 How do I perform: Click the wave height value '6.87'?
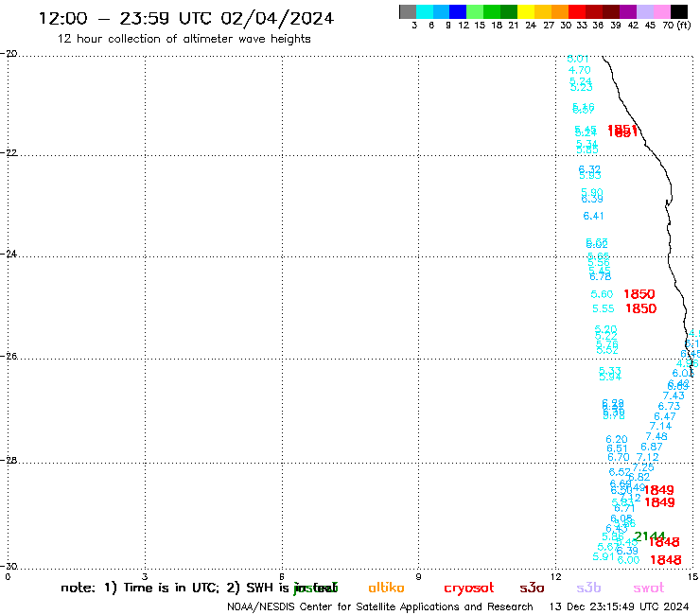[652, 447]
